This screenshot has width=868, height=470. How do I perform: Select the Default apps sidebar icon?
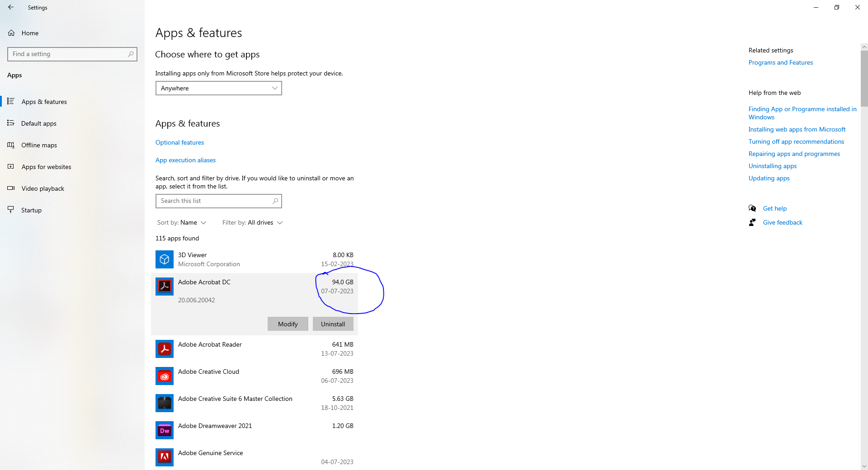pyautogui.click(x=11, y=123)
